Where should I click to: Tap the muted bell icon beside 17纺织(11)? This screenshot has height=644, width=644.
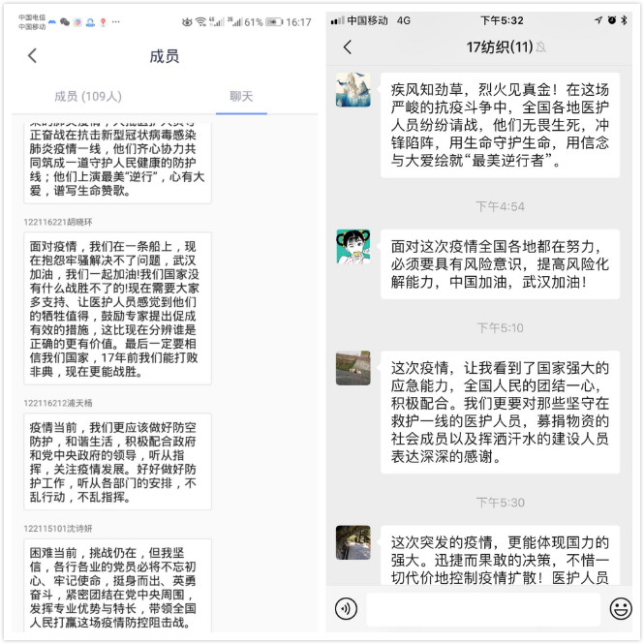[541, 47]
